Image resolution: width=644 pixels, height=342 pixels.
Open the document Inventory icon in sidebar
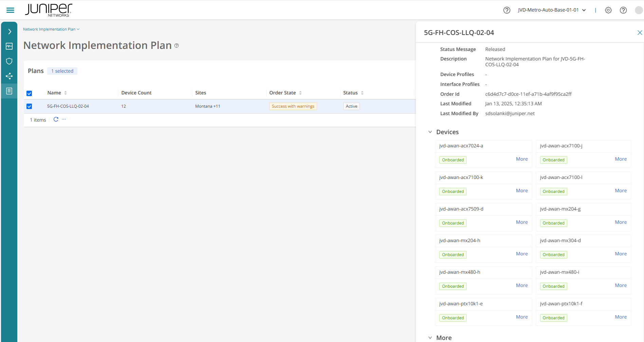[x=9, y=91]
